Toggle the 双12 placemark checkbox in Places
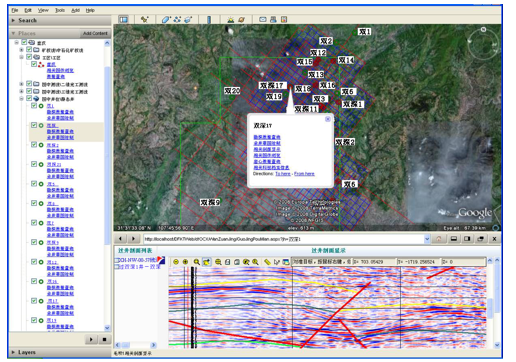The image size is (516, 362). coord(34,262)
